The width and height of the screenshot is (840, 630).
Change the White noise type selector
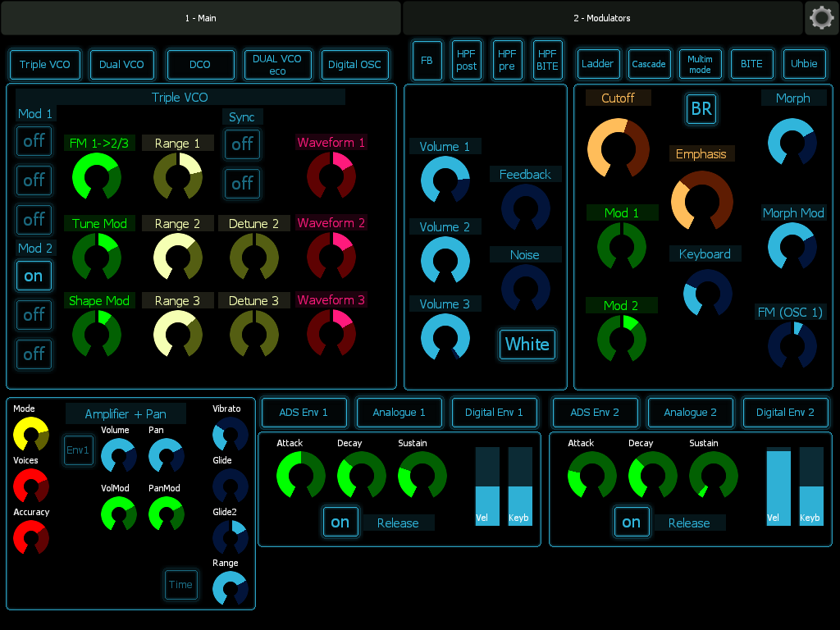pos(527,344)
